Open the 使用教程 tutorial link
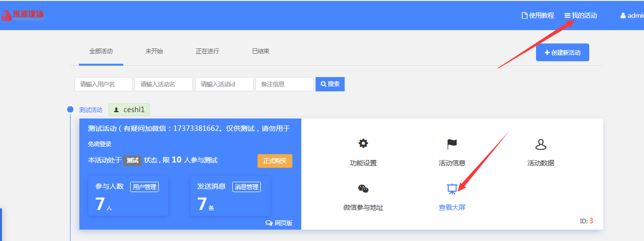 [x=537, y=16]
